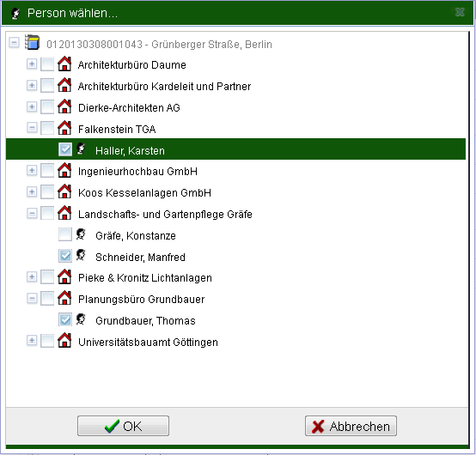Viewport: 476px width, 455px height.
Task: Click house icon beside Architekturbüro Daume
Action: (x=64, y=64)
